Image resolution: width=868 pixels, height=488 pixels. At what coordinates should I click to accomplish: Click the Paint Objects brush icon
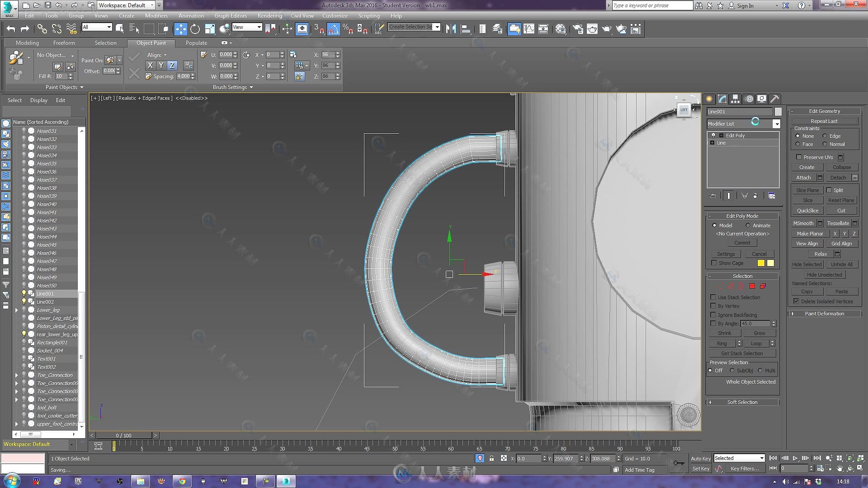pos(15,58)
